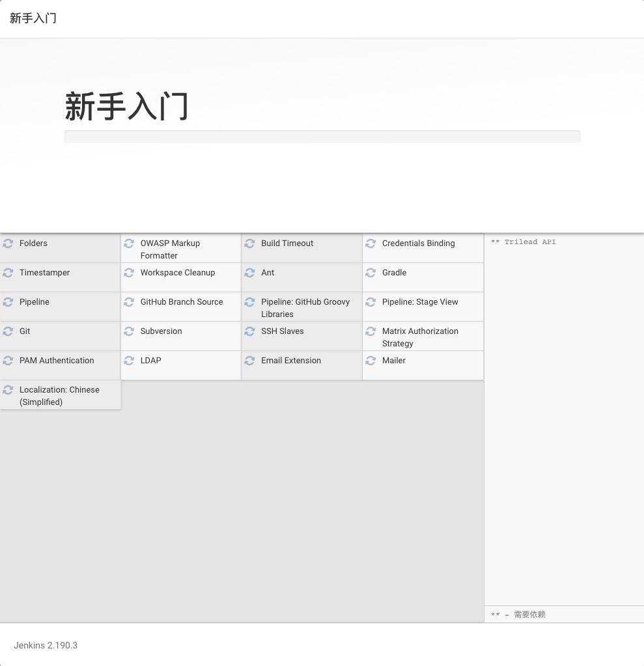This screenshot has width=644, height=666.
Task: Click the Pipeline plugin name
Action: (35, 302)
